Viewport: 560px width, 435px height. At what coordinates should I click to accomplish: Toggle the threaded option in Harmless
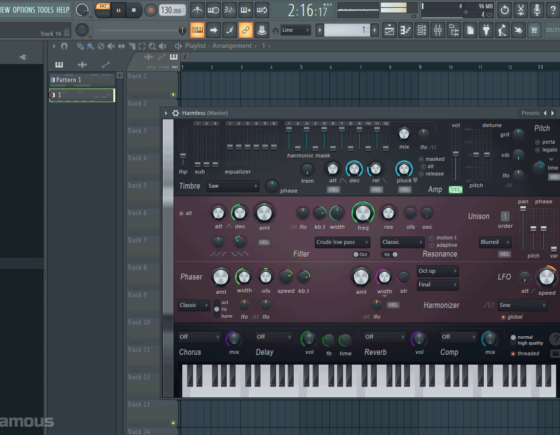coord(525,354)
